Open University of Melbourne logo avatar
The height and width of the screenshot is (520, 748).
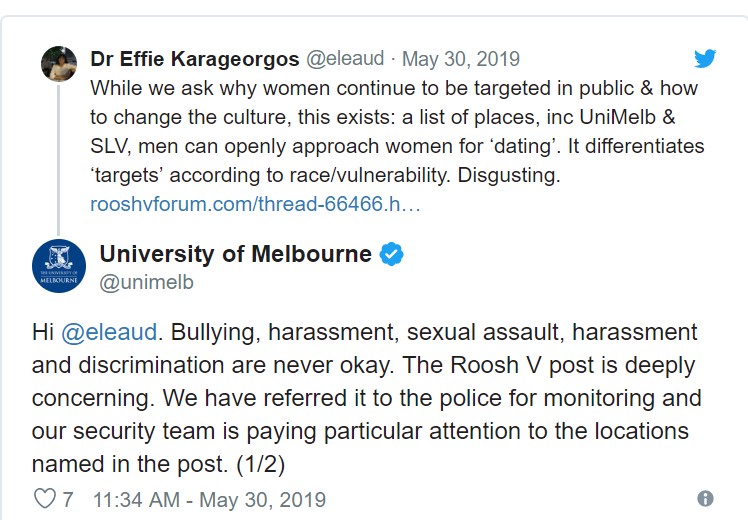[59, 265]
